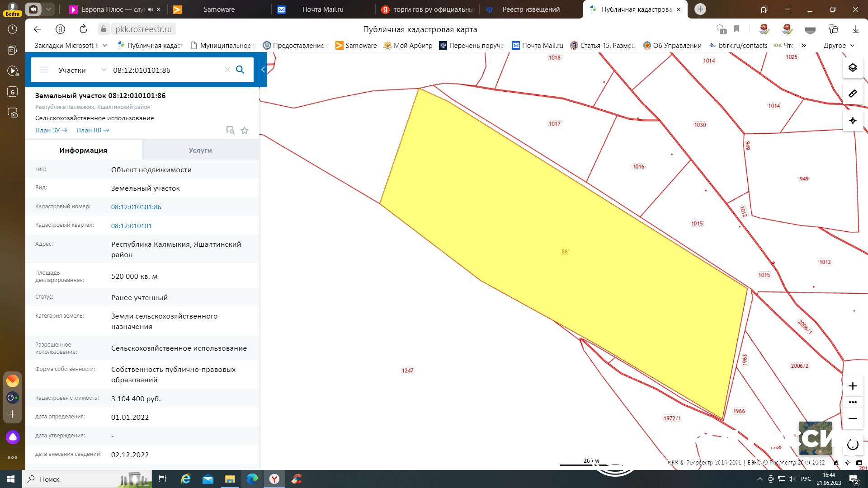This screenshot has height=488, width=868.
Task: Click cadastral quarter 08:12:010101 link
Action: (x=132, y=225)
